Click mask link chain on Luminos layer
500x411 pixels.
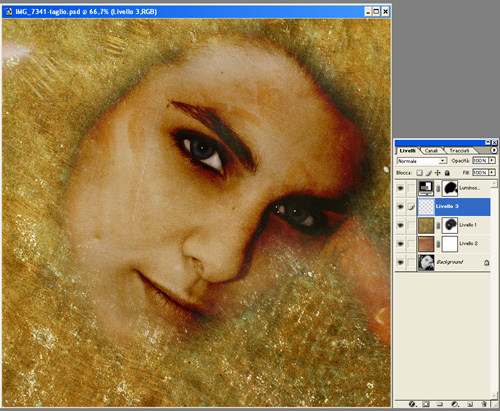pyautogui.click(x=438, y=189)
